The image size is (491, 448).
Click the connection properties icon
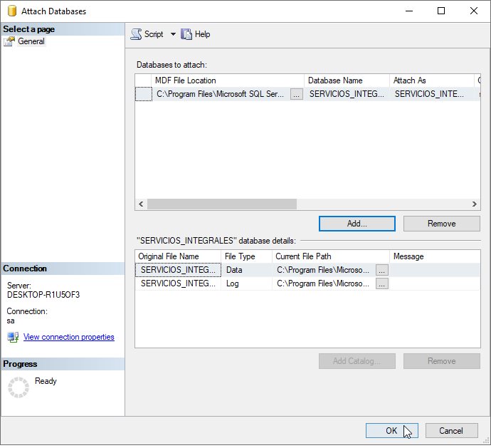(x=13, y=337)
